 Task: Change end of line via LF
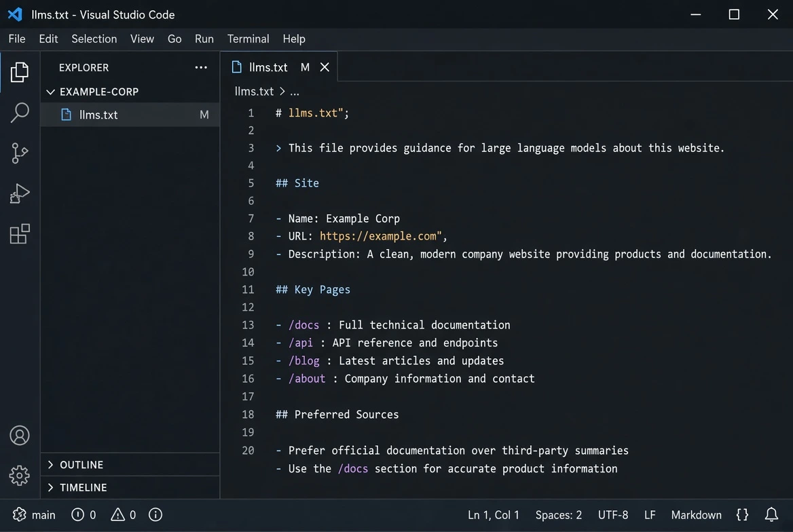point(650,515)
